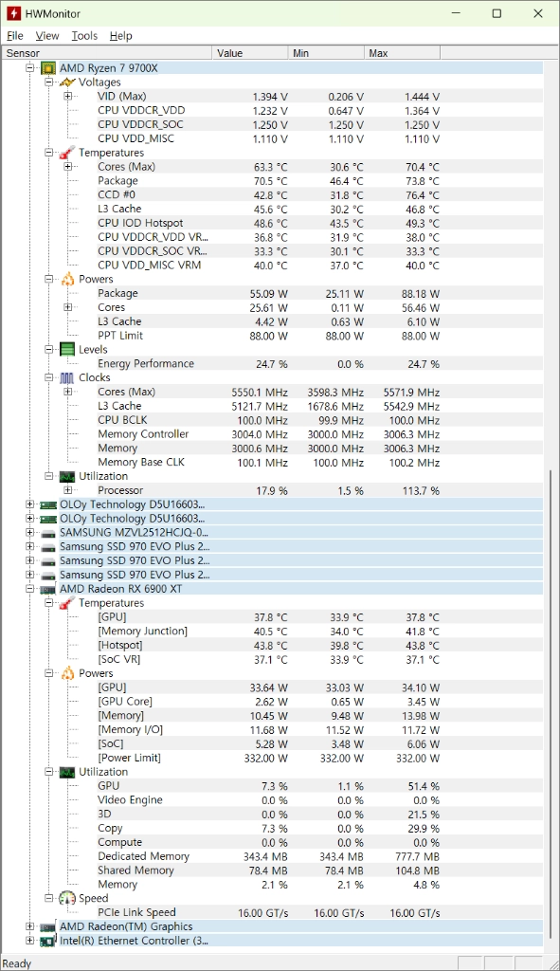Expand the Processor utilization entry

pos(68,490)
